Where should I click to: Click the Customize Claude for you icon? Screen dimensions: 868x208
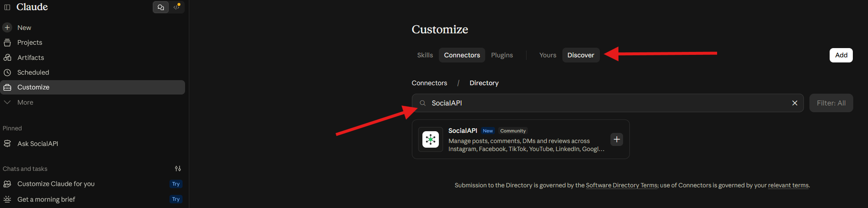coord(7,184)
